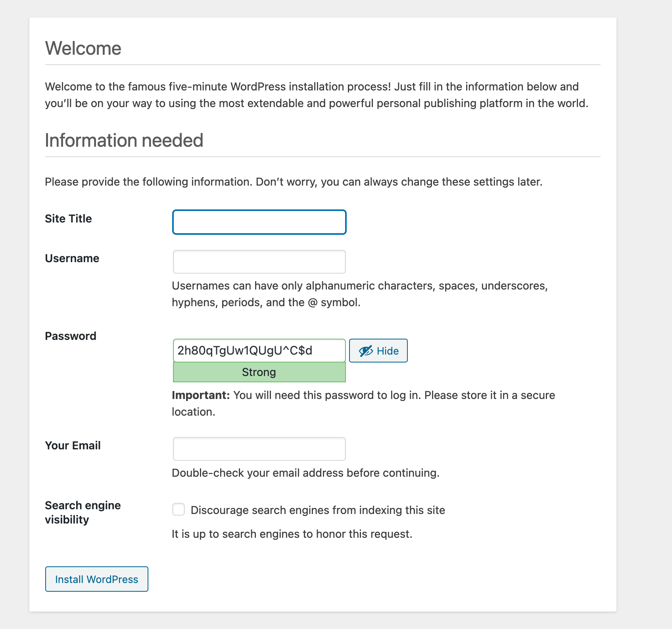This screenshot has width=672, height=629.
Task: Click the Strong password strength indicator
Action: click(259, 372)
